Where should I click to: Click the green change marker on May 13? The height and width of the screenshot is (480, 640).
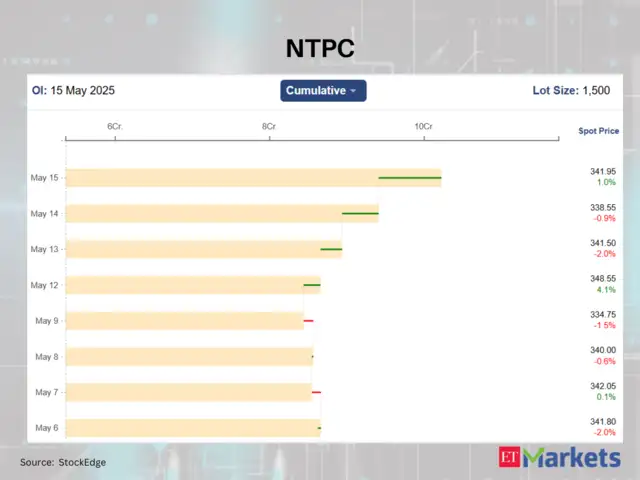tap(331, 249)
